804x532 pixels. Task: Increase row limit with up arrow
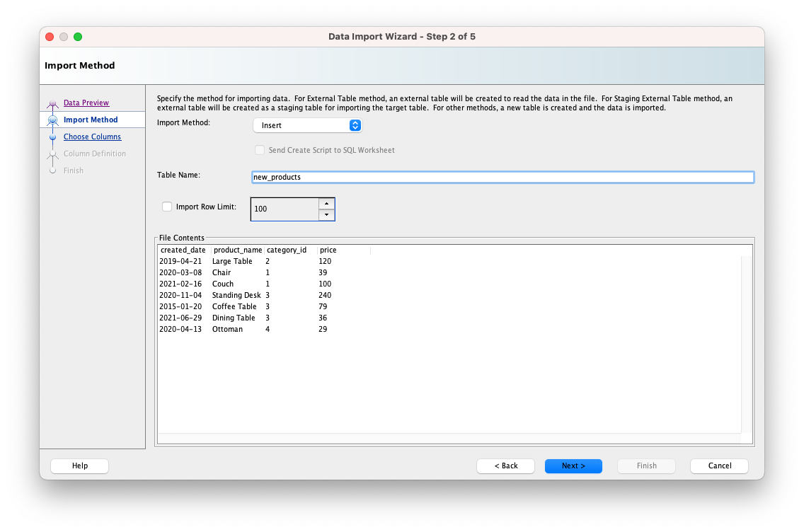(x=326, y=204)
